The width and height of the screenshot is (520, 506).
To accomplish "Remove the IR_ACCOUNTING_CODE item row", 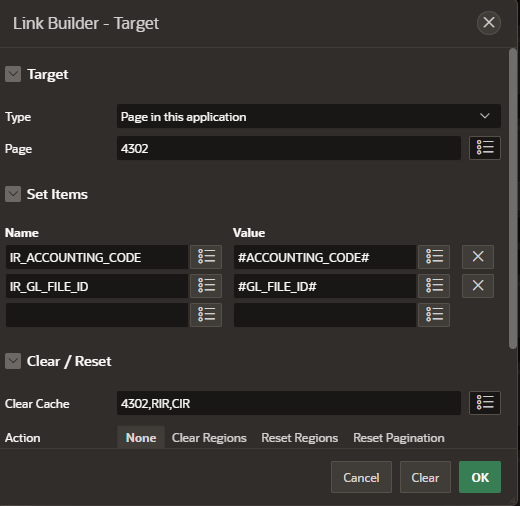I will pyautogui.click(x=478, y=257).
